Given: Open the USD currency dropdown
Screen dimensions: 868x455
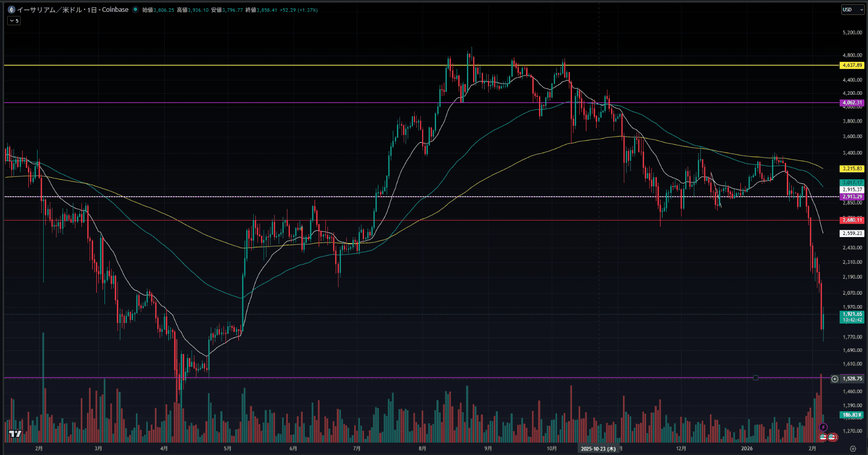Looking at the screenshot, I should tap(853, 10).
